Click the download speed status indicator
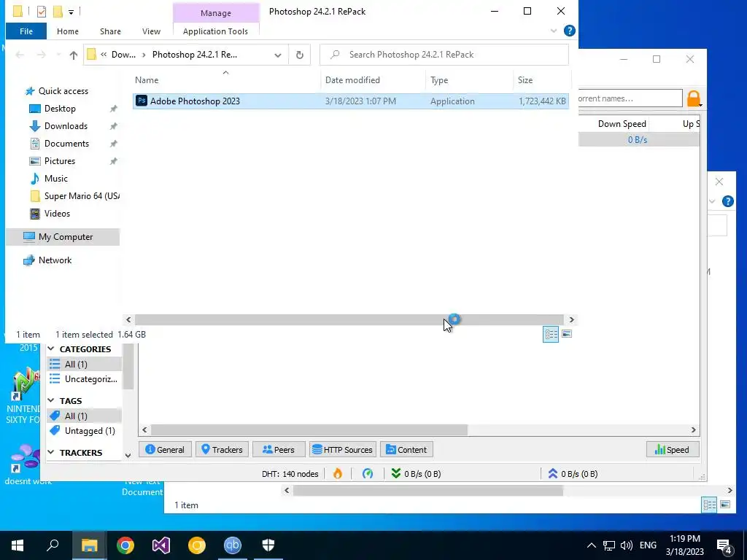Screen dimensions: 747x560 pyautogui.click(x=416, y=474)
